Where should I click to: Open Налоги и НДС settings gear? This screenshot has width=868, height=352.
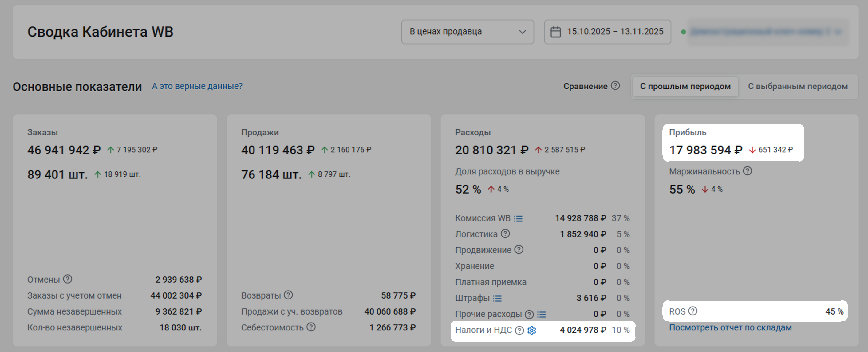tap(532, 330)
